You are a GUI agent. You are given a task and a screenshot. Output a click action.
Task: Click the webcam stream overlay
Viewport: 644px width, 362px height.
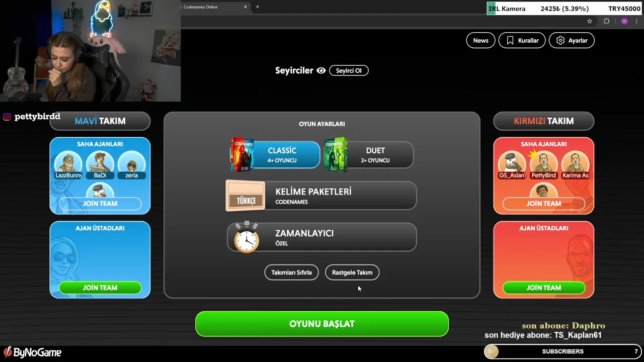90,51
